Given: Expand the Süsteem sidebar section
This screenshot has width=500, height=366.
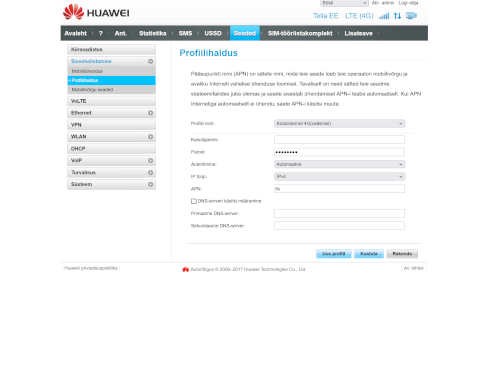Looking at the screenshot, I should (x=111, y=184).
